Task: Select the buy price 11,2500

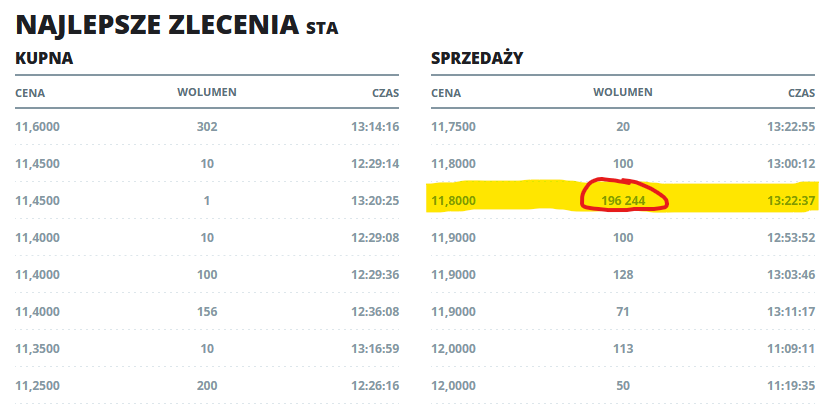Action: [38, 385]
